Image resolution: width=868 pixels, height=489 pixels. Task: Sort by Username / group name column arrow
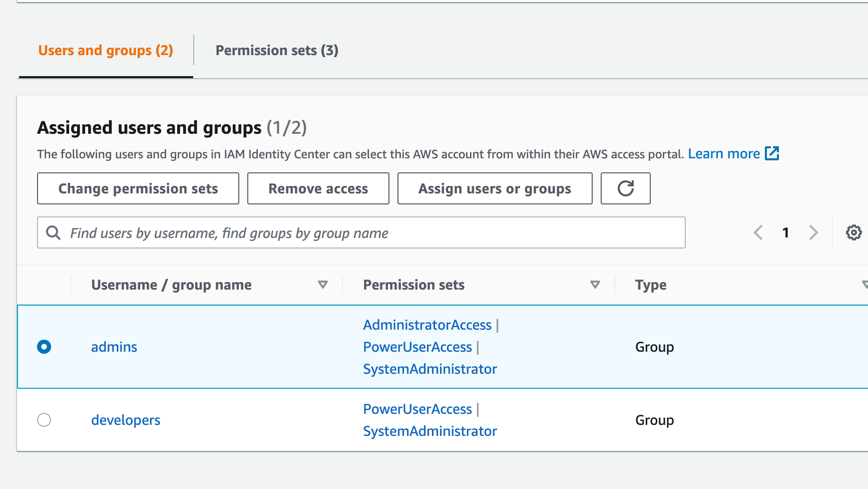click(323, 285)
